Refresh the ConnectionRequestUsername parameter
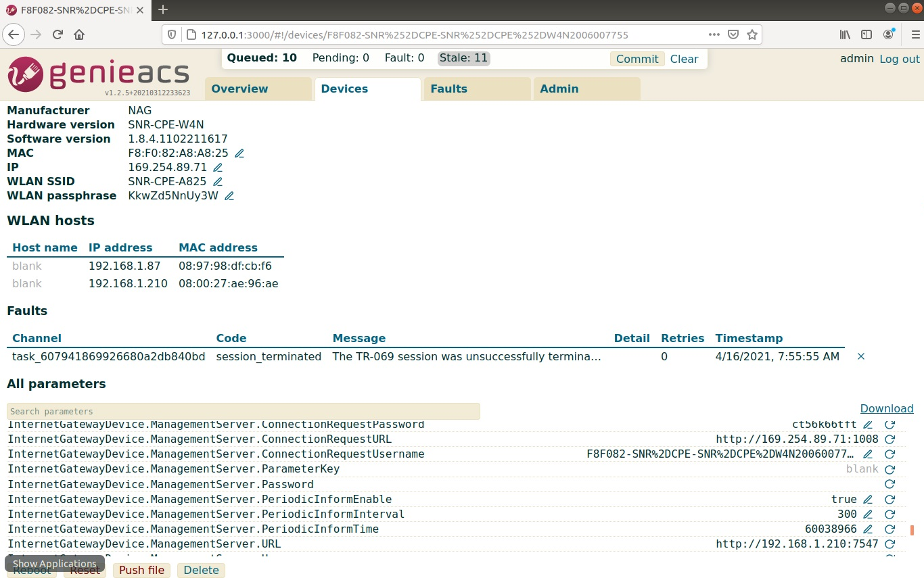The height and width of the screenshot is (578, 924). click(x=890, y=454)
